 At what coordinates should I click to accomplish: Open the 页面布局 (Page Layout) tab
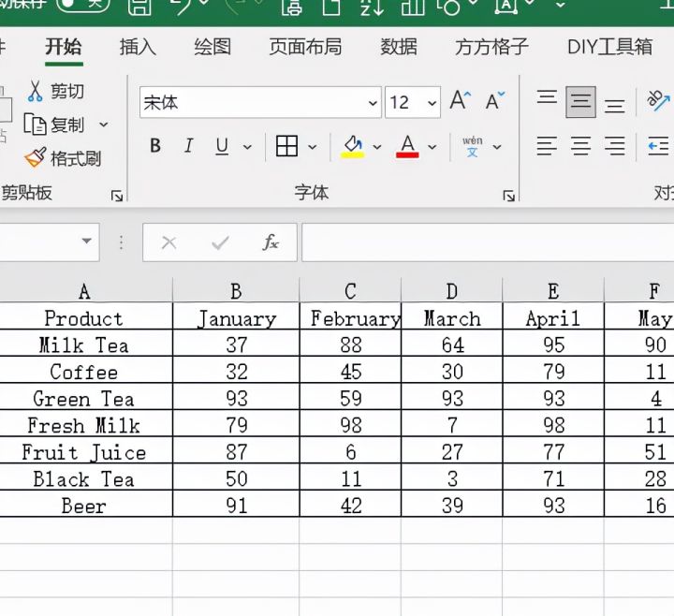pos(305,47)
